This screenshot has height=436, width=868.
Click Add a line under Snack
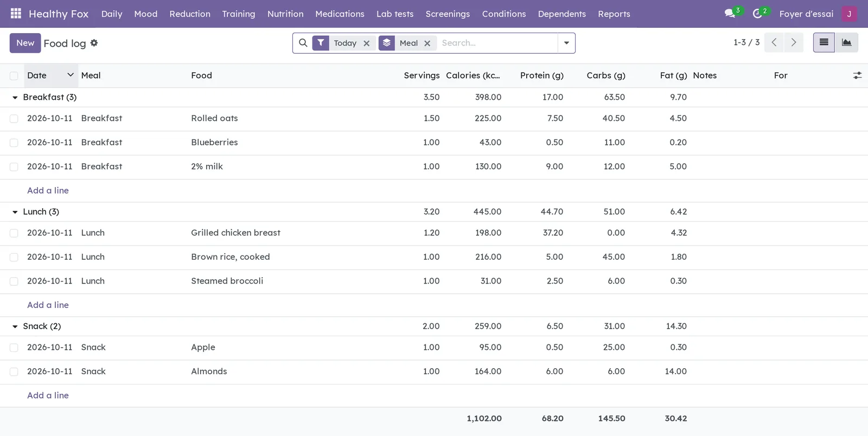48,395
